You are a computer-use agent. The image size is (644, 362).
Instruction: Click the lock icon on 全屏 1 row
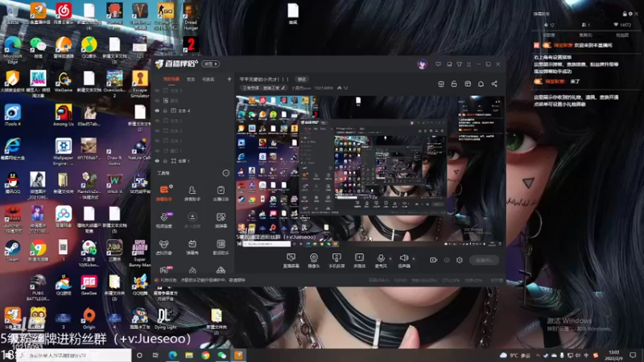click(x=165, y=161)
